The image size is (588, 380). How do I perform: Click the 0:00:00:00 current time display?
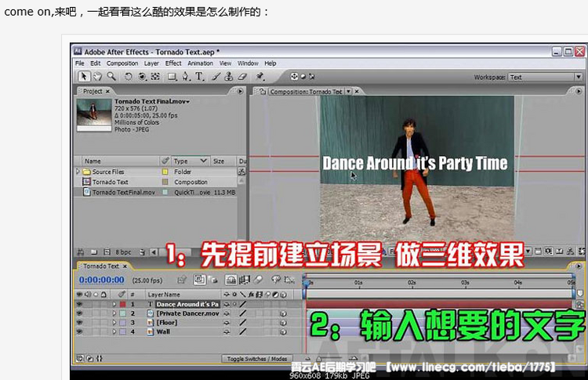(x=102, y=280)
